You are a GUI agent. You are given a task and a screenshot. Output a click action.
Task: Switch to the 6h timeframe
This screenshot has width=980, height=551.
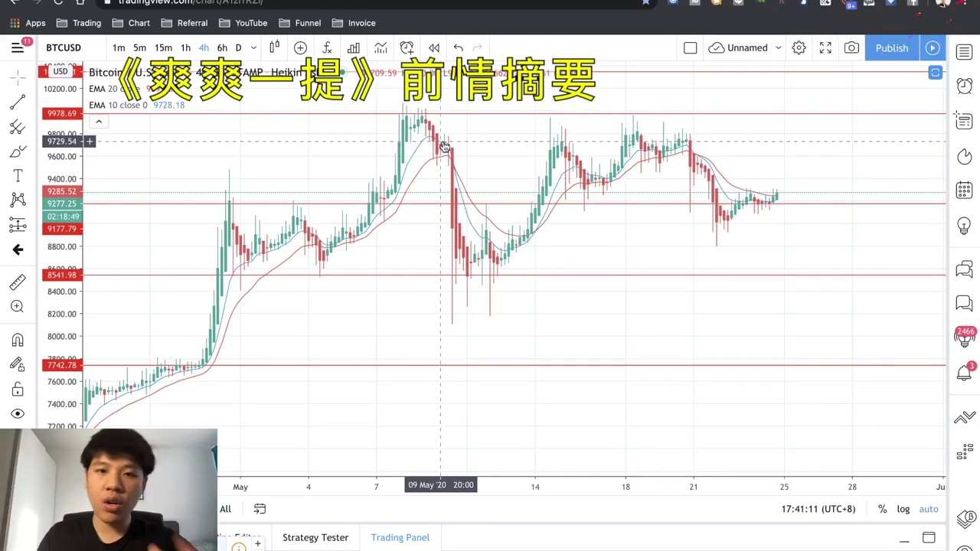pos(222,48)
